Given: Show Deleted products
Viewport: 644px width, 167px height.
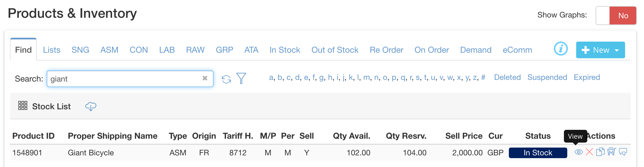Looking at the screenshot, I should (x=507, y=77).
